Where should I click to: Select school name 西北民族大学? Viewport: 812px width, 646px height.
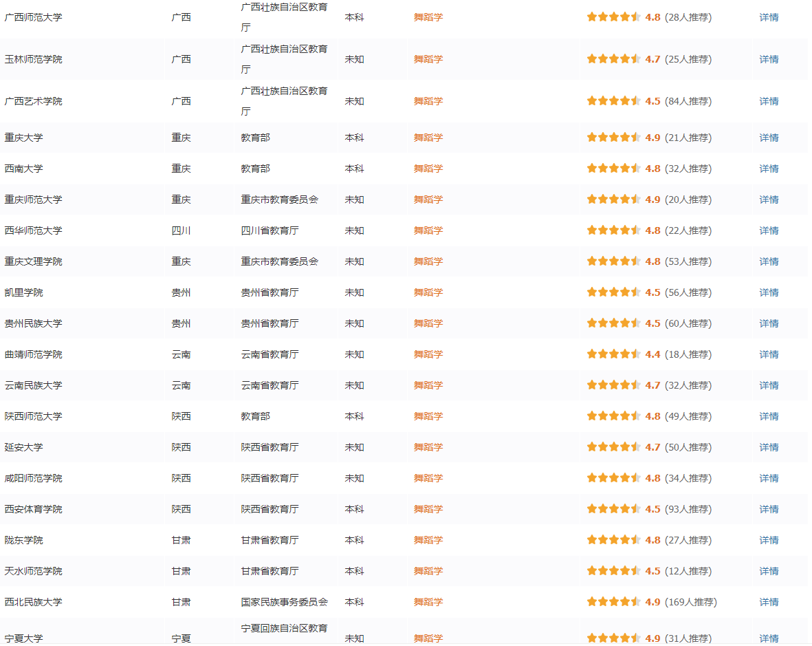point(33,602)
